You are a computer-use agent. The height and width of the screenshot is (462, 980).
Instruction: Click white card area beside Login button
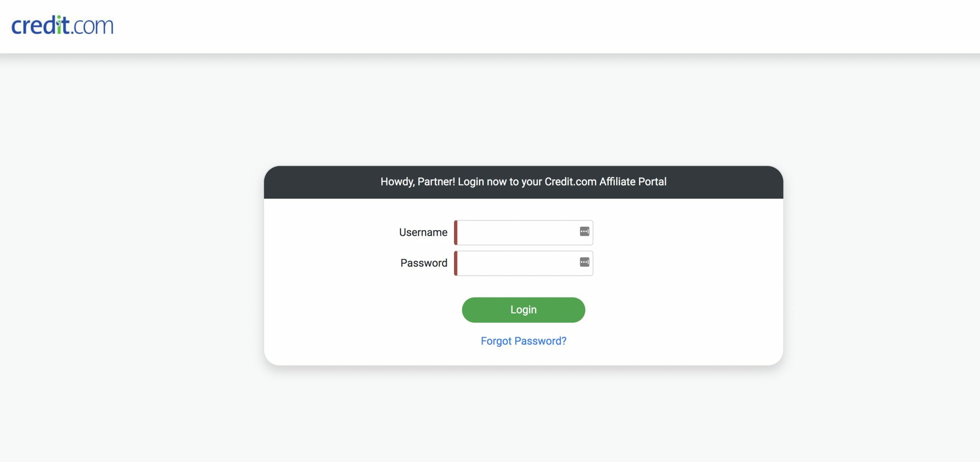(x=681, y=310)
